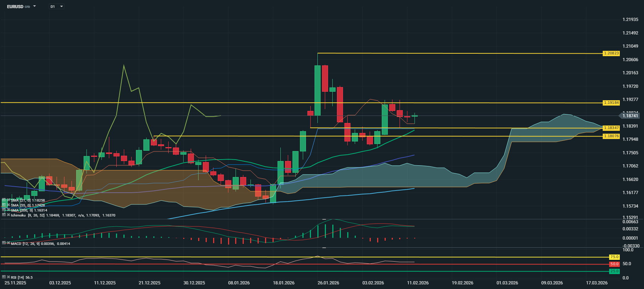Open settings icon for the Ichimoku indicator
Viewport: 644px width, 289px height.
click(4, 215)
